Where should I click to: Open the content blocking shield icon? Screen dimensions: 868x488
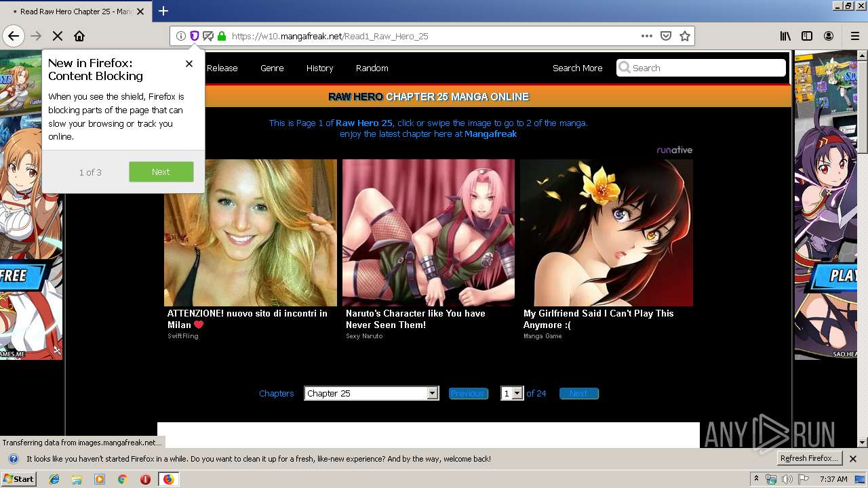point(194,36)
